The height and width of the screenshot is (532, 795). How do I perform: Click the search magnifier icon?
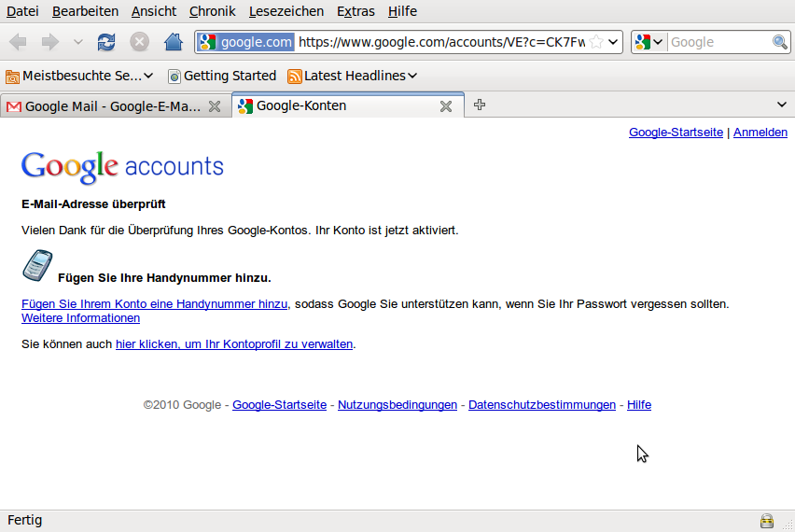[780, 42]
